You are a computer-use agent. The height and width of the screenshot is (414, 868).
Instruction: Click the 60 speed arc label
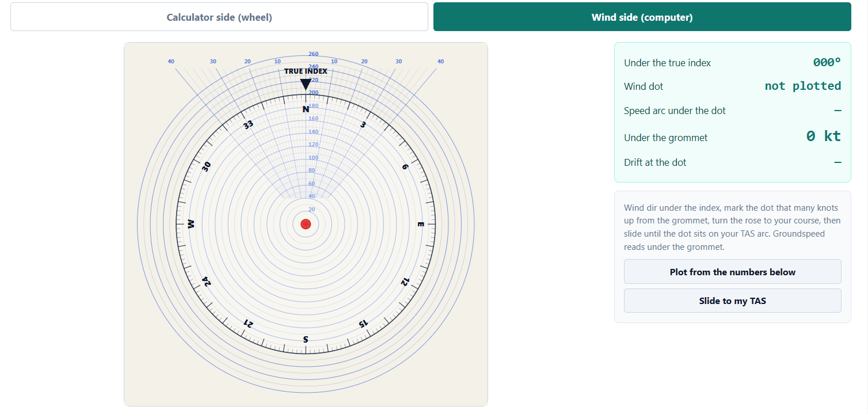coord(311,183)
